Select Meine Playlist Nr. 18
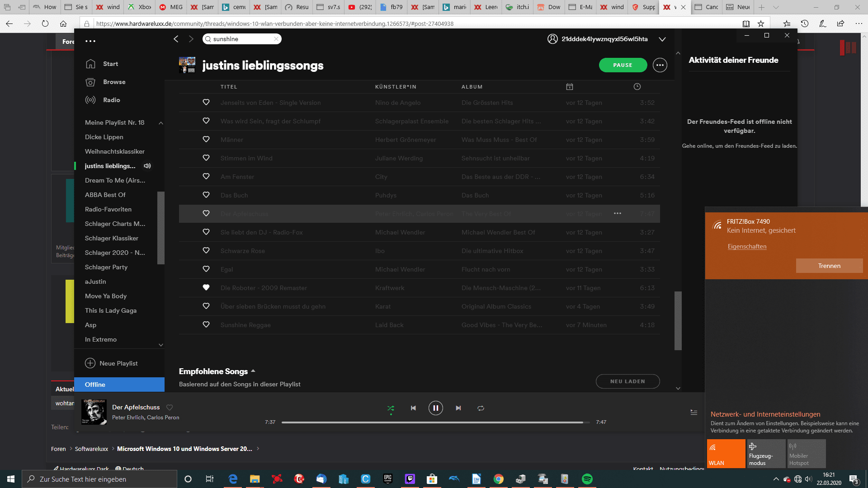868x488 pixels. click(115, 122)
